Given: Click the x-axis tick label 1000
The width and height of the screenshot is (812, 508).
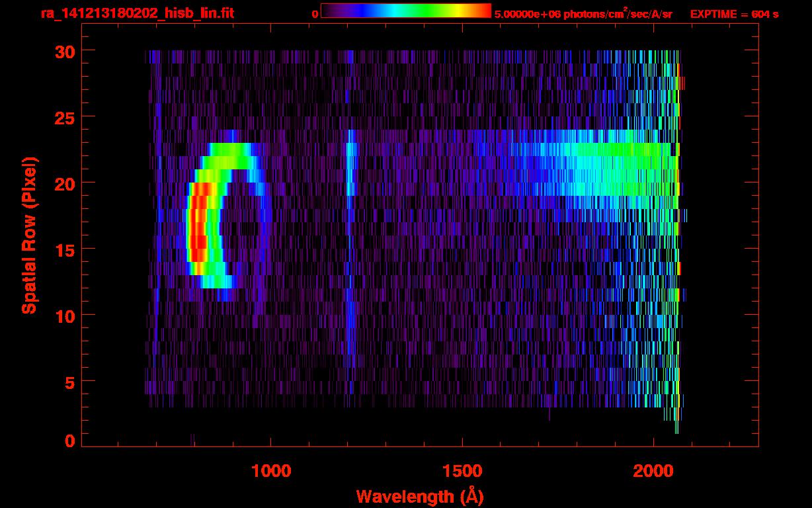Looking at the screenshot, I should [x=271, y=471].
